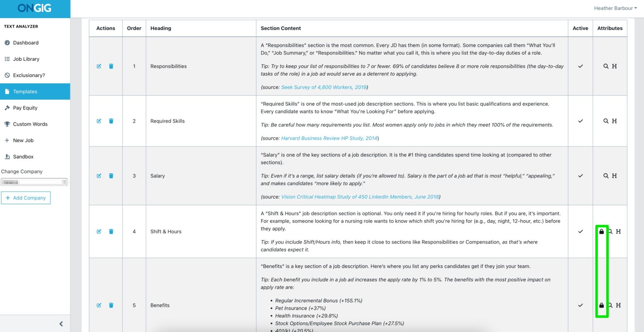The image size is (644, 332).
Task: Click the H attribute icon on the Benefits row
Action: point(618,305)
